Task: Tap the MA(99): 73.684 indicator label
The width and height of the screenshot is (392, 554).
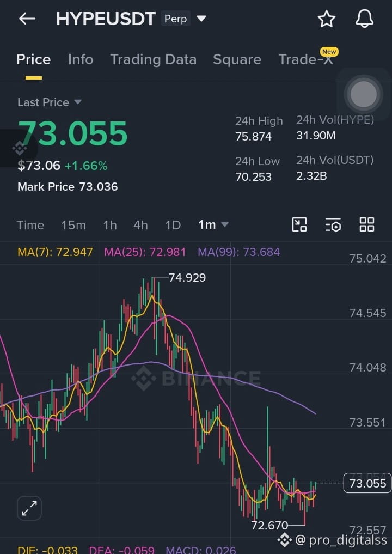Action: [x=238, y=252]
